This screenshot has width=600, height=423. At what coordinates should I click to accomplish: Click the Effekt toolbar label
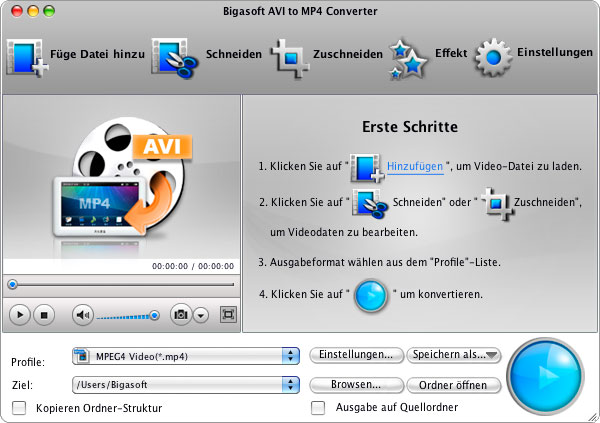(451, 53)
